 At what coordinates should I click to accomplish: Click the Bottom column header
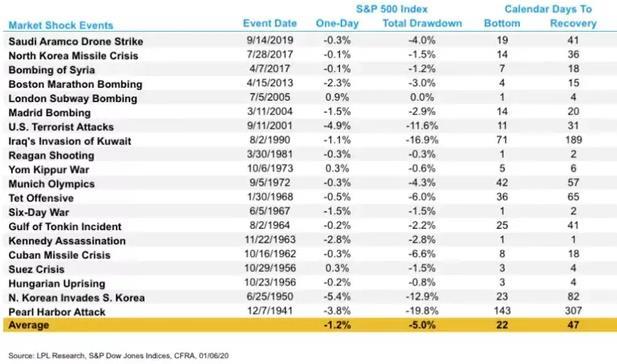click(x=502, y=23)
